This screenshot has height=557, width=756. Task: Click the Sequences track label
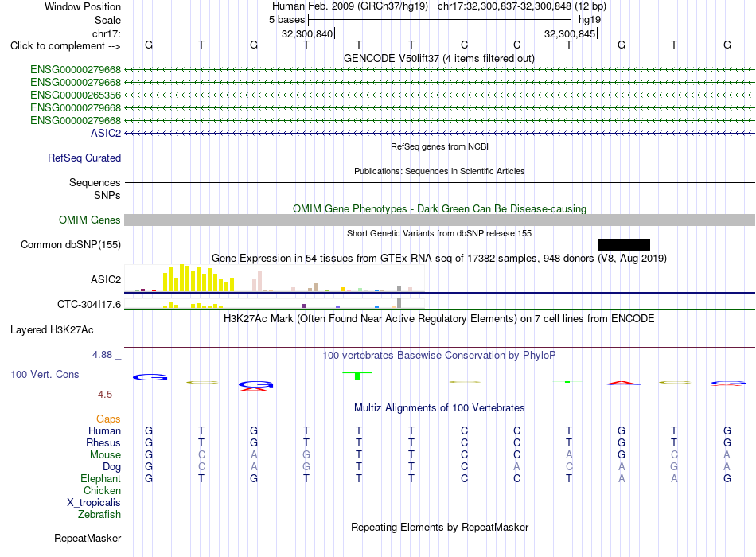(95, 182)
